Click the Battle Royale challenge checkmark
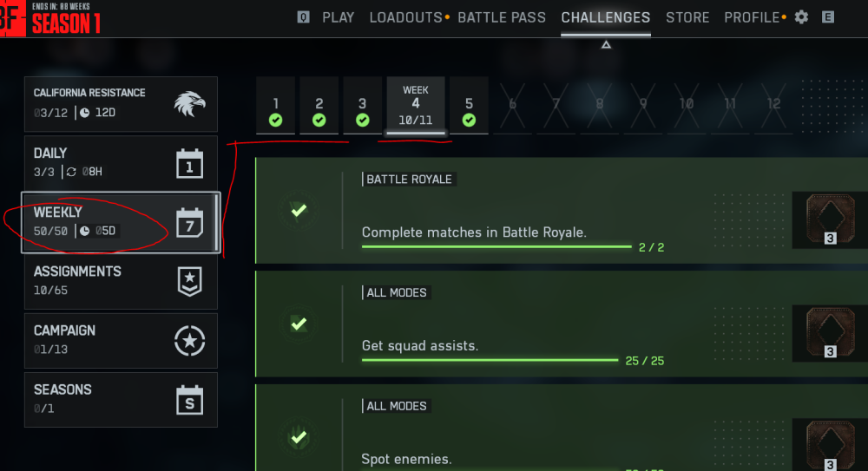Image resolution: width=868 pixels, height=471 pixels. [299, 210]
